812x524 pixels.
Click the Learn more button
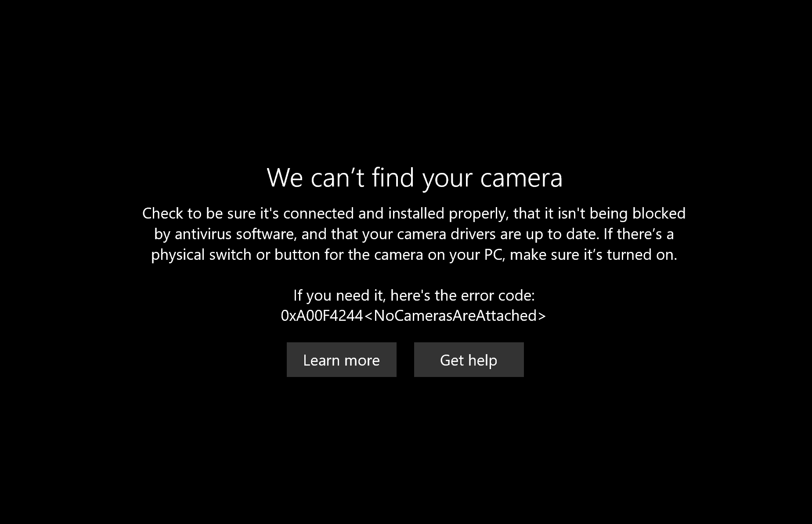(341, 359)
